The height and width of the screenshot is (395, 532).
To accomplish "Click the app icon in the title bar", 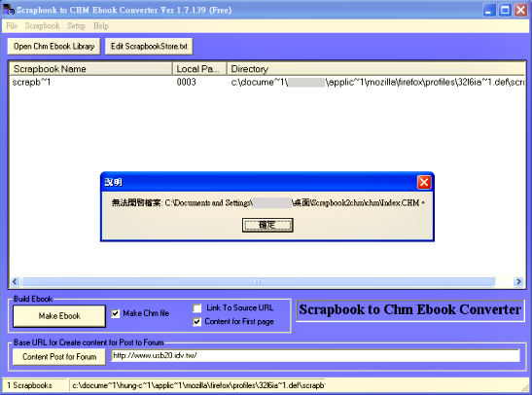I will (9, 10).
